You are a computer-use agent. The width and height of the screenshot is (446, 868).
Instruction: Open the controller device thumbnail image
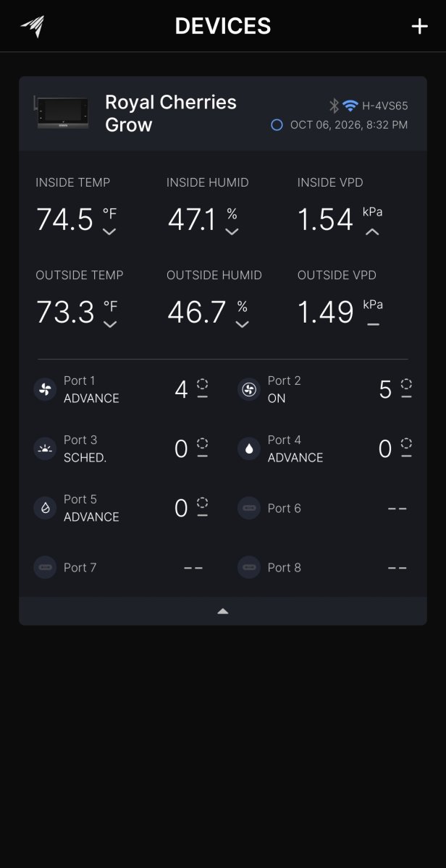point(63,113)
